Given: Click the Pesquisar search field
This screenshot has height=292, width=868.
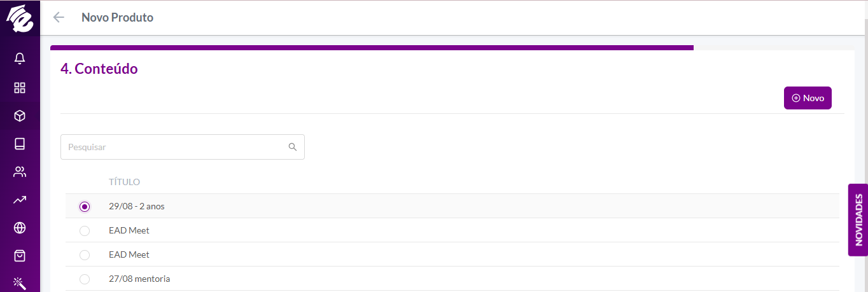Looking at the screenshot, I should click(x=183, y=147).
